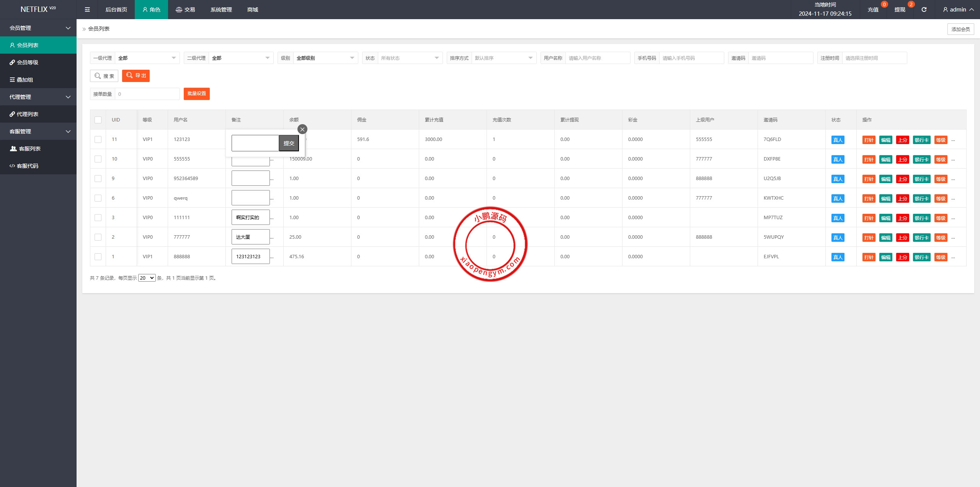The image size is (980, 487).
Task: Toggle the select-all checkbox in table header
Action: 98,120
